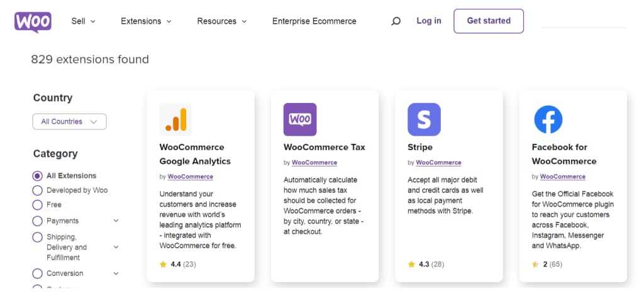Select the Developed by Woo radio button
644x296 pixels.
tap(37, 190)
